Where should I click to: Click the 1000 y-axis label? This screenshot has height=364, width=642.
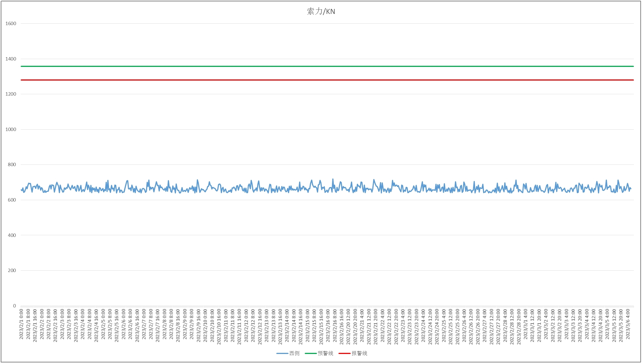click(11, 129)
